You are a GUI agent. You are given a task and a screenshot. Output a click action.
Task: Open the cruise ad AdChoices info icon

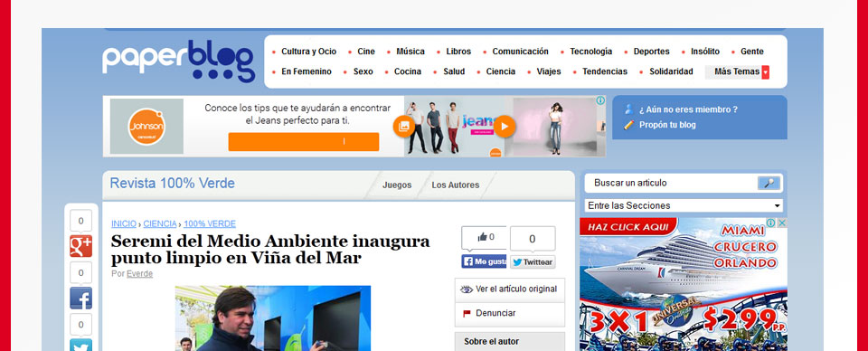[x=770, y=223]
